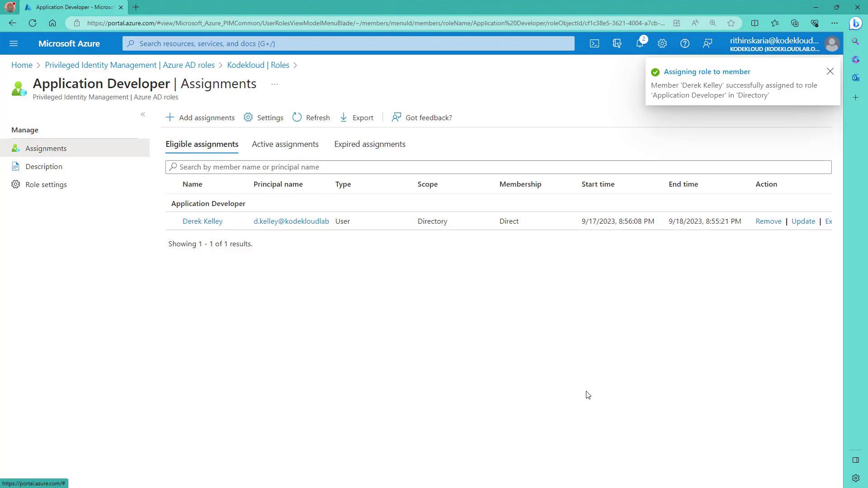Click Add assignments button

coord(200,117)
